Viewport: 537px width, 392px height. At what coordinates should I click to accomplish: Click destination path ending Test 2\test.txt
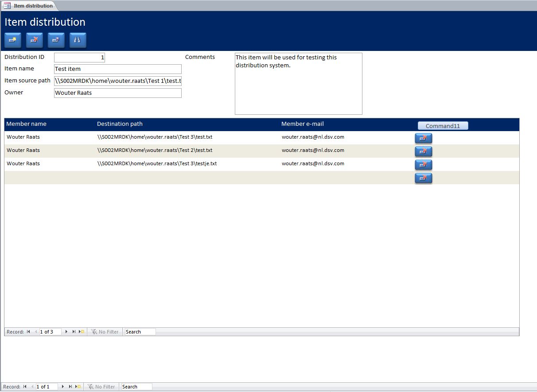[x=155, y=150]
